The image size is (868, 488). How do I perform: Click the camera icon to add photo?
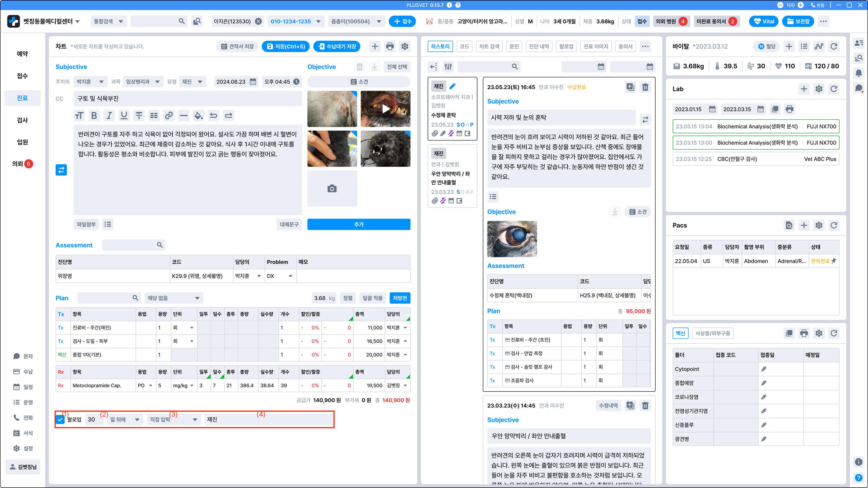[x=332, y=188]
